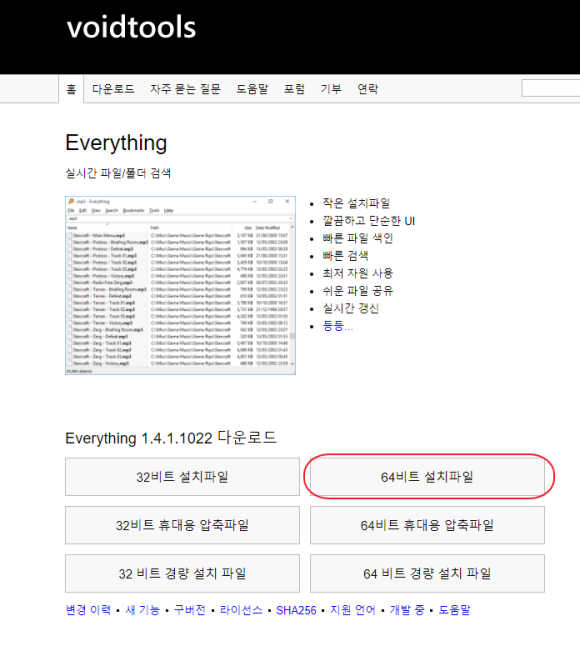Follow the 등등... features link
Screen dimensions: 580x661
coord(338,326)
